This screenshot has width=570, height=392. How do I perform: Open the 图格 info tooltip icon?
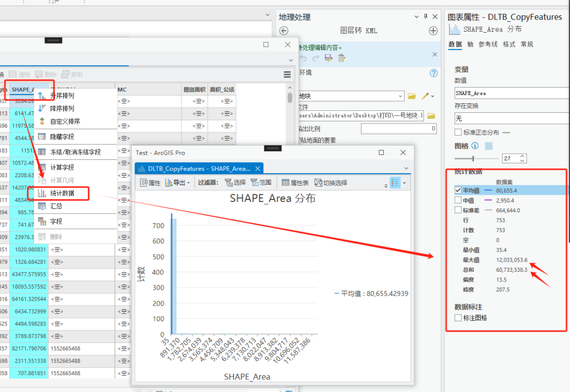coord(475,146)
